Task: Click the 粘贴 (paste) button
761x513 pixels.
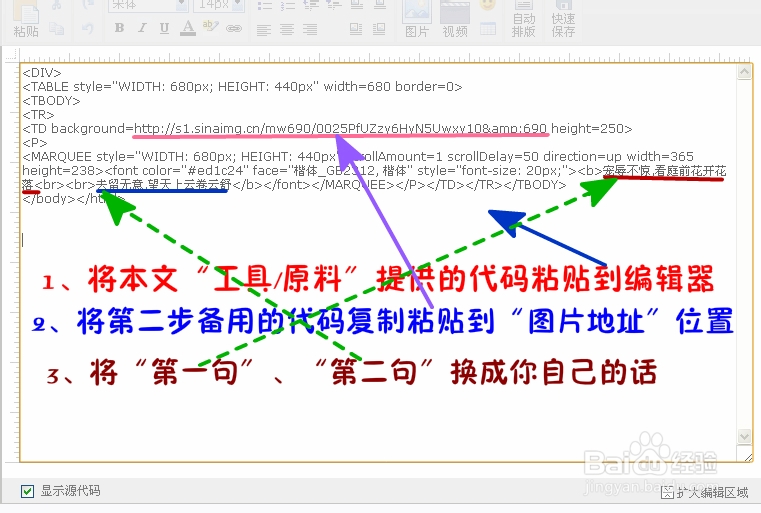Action: click(26, 19)
